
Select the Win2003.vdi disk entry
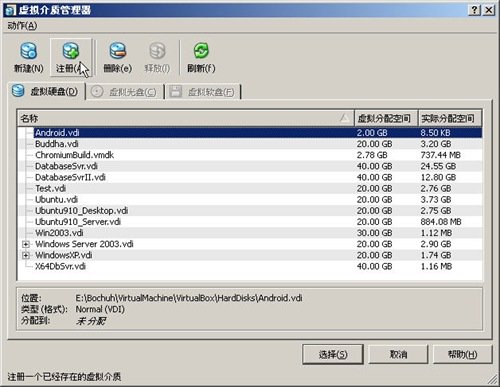(59, 233)
